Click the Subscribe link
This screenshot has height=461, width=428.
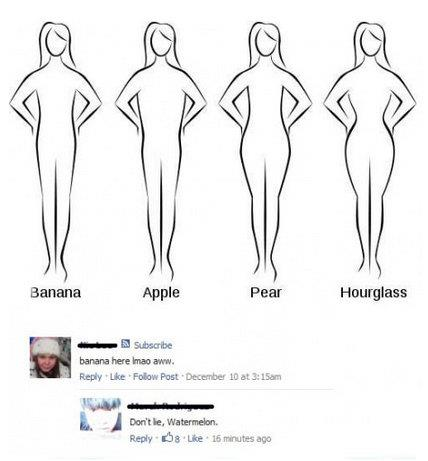click(x=153, y=345)
